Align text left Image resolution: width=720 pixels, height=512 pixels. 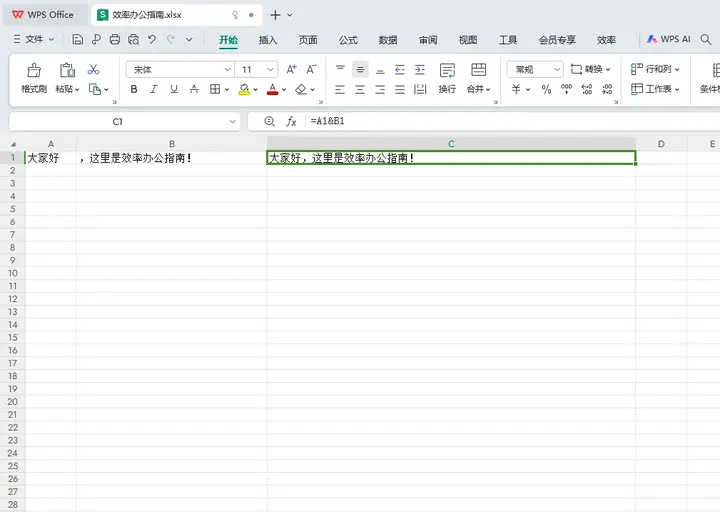pos(340,89)
